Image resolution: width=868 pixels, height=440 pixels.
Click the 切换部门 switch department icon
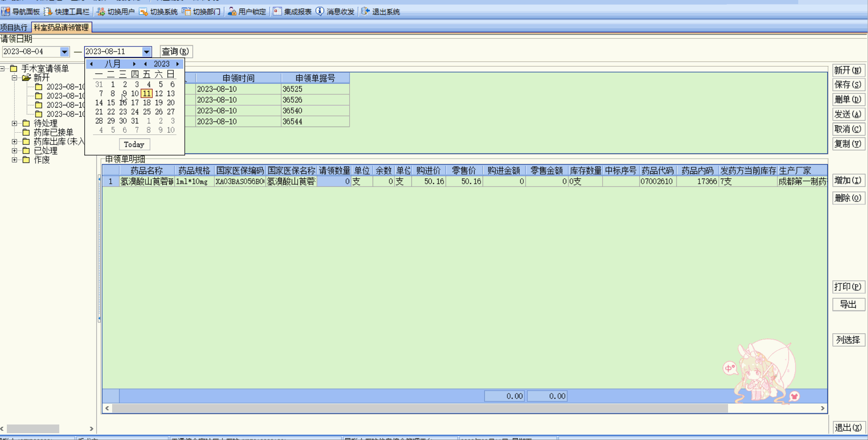click(x=186, y=11)
